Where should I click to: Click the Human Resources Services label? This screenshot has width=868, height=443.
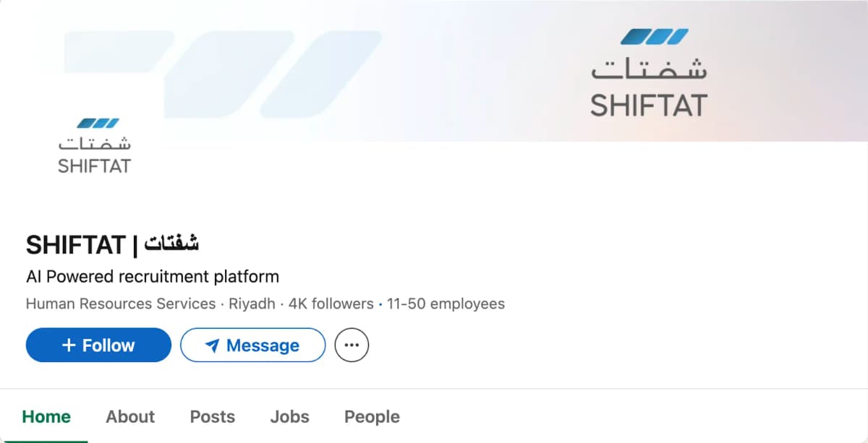point(121,304)
